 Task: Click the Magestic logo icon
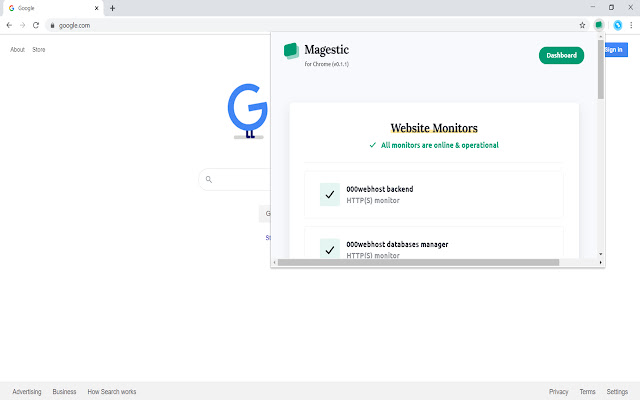tap(291, 51)
